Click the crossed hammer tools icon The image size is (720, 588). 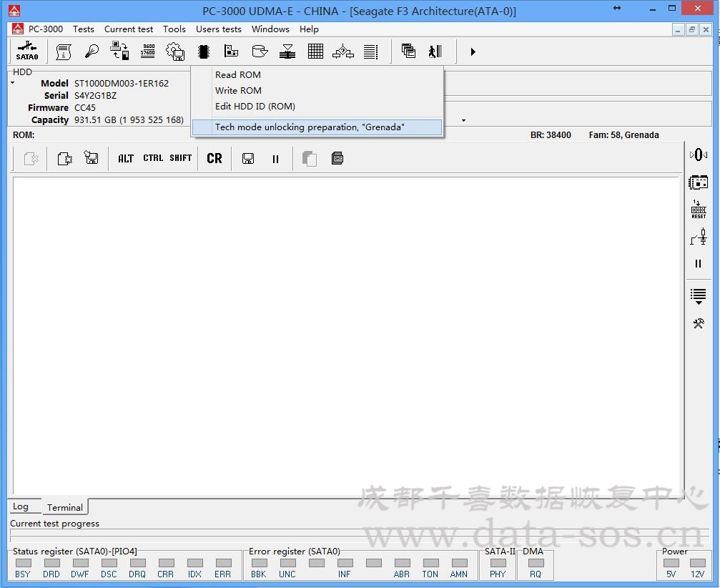[x=699, y=323]
